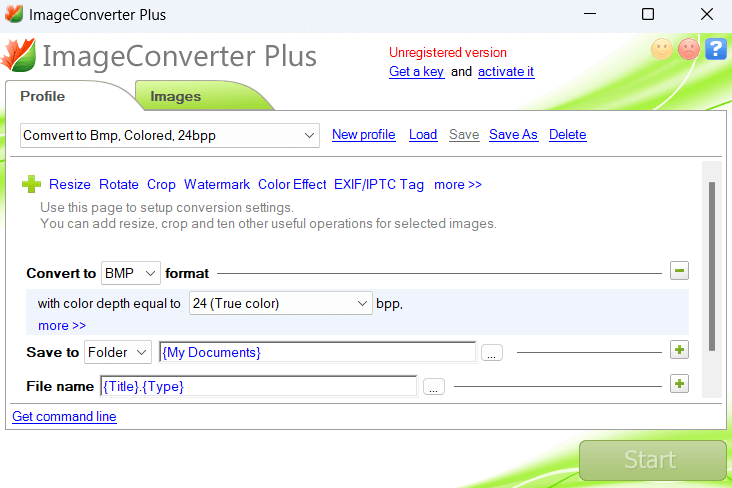
Task: Add a Crop operation
Action: (x=161, y=184)
